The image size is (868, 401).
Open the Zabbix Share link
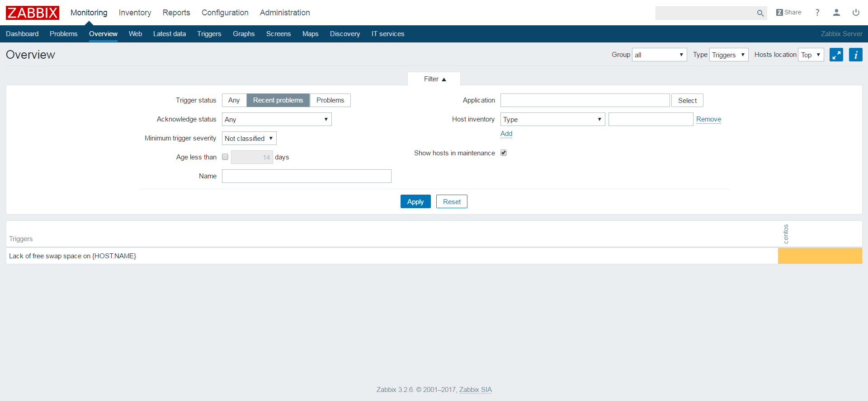pyautogui.click(x=789, y=13)
